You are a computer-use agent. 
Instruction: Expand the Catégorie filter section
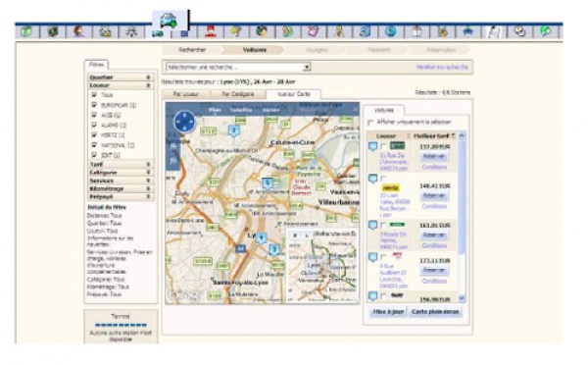click(x=121, y=173)
